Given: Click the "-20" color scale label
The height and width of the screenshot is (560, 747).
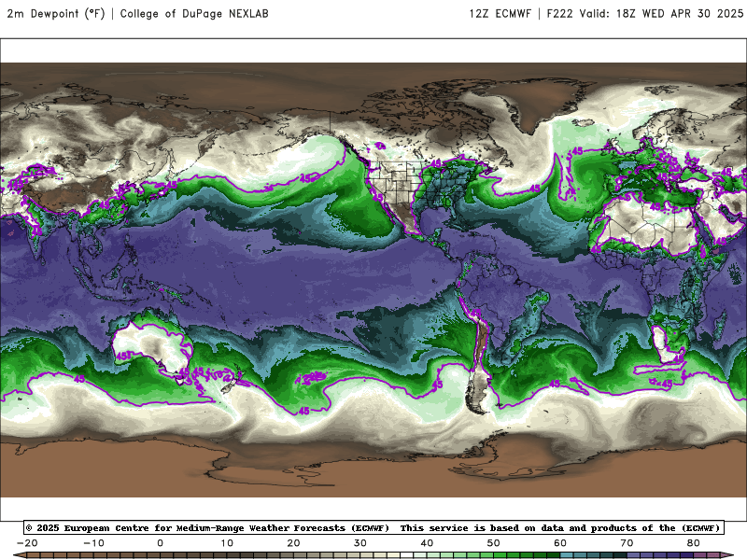Looking at the screenshot, I should tap(27, 543).
